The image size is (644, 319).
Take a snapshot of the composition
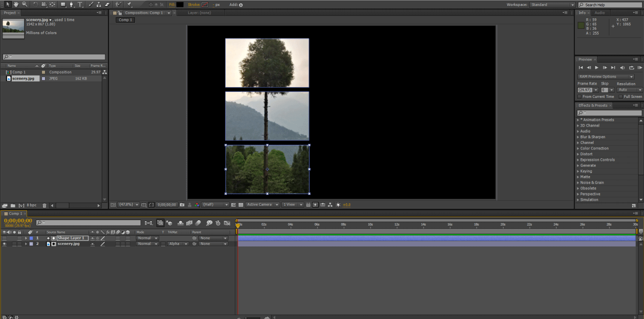[x=181, y=204]
